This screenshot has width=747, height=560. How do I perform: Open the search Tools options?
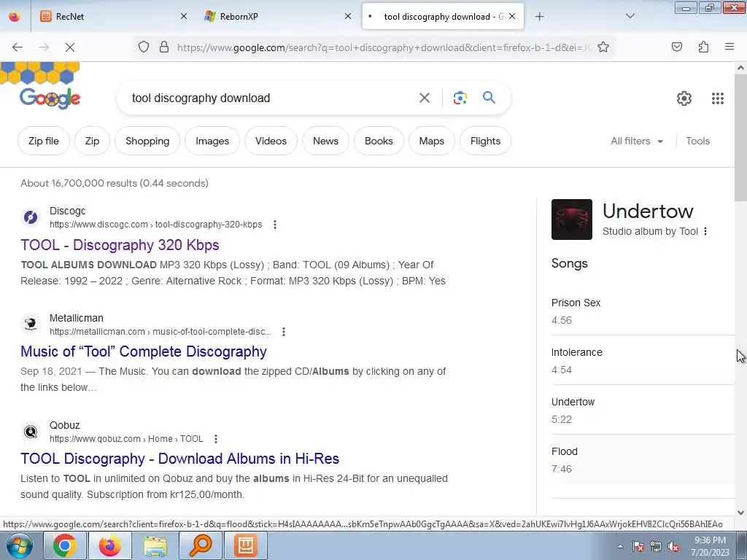pyautogui.click(x=697, y=141)
